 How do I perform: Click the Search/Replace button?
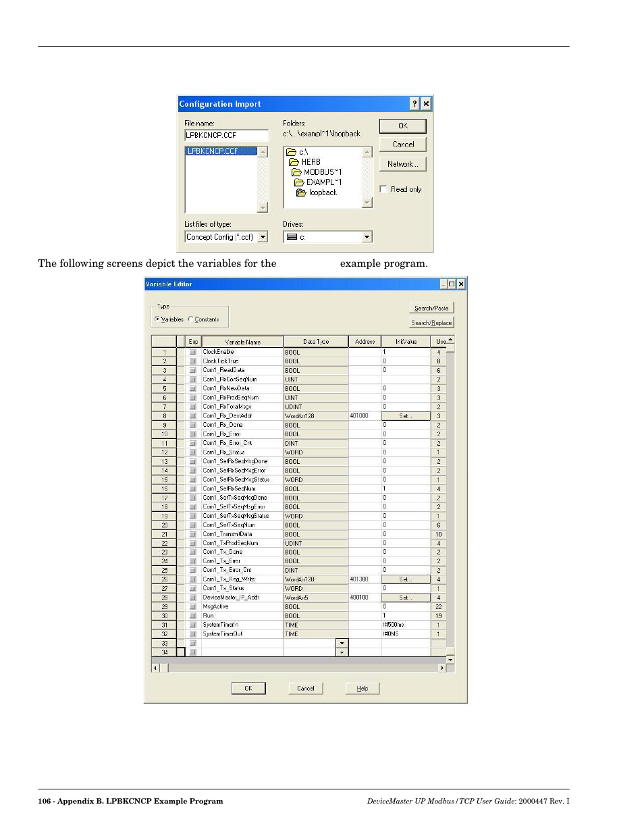tap(431, 323)
